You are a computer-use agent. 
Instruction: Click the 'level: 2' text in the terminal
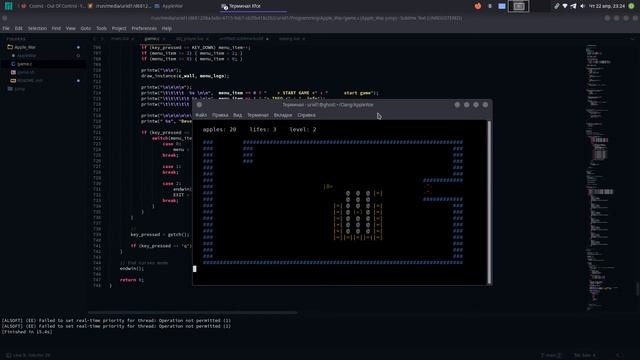(303, 129)
